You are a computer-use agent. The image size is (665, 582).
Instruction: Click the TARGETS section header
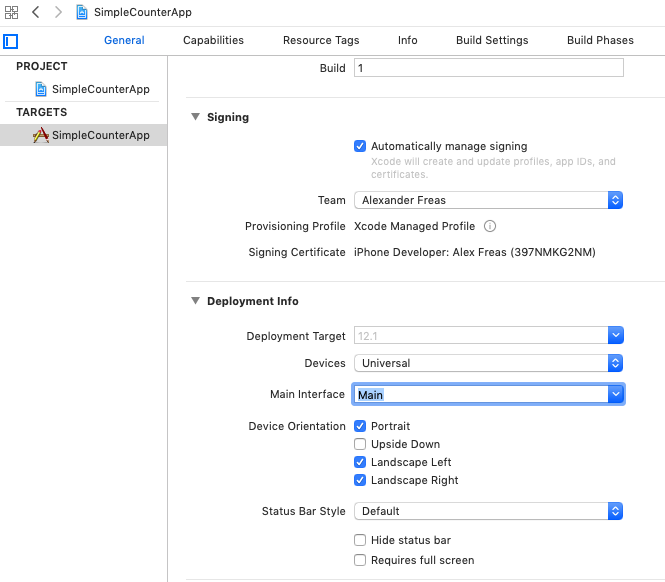pyautogui.click(x=42, y=112)
